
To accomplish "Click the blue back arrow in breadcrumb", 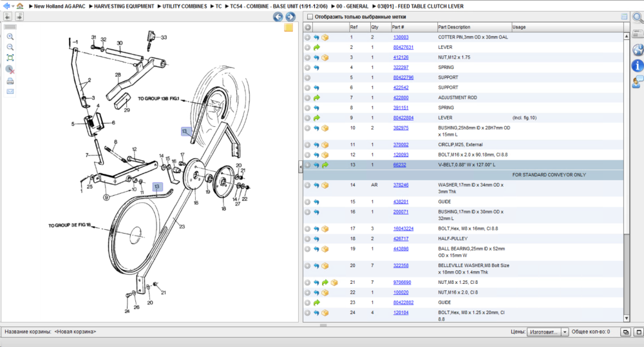I will [x=6, y=6].
